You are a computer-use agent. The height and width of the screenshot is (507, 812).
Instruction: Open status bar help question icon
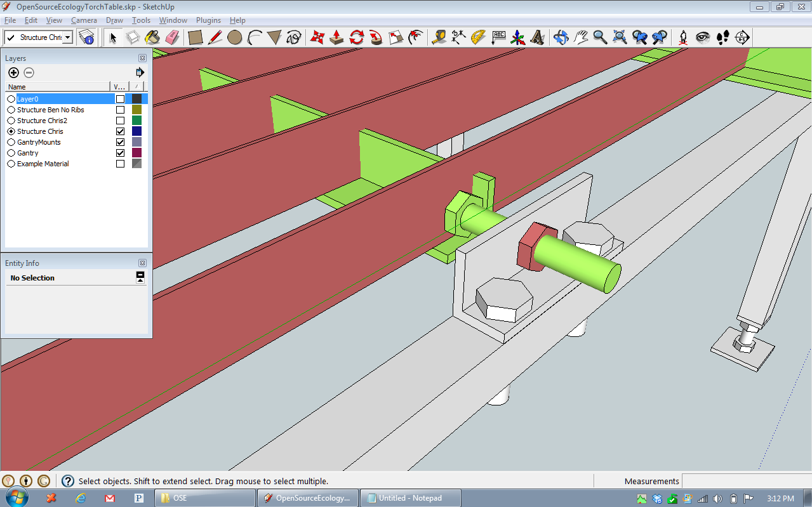pyautogui.click(x=68, y=481)
